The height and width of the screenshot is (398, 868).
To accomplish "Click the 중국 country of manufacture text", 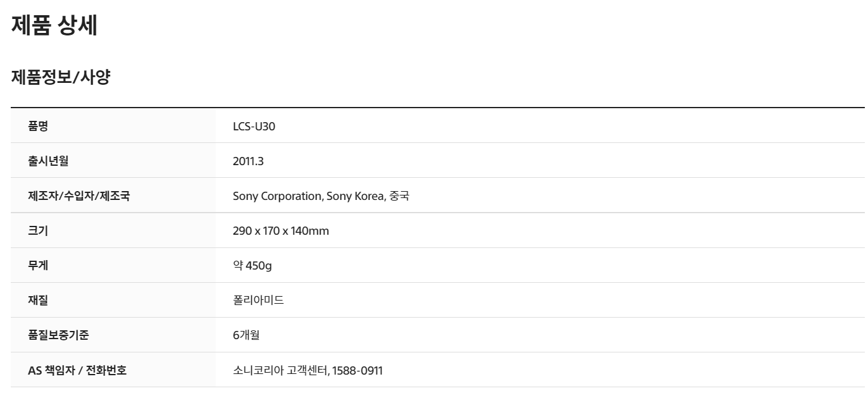I will pyautogui.click(x=399, y=196).
